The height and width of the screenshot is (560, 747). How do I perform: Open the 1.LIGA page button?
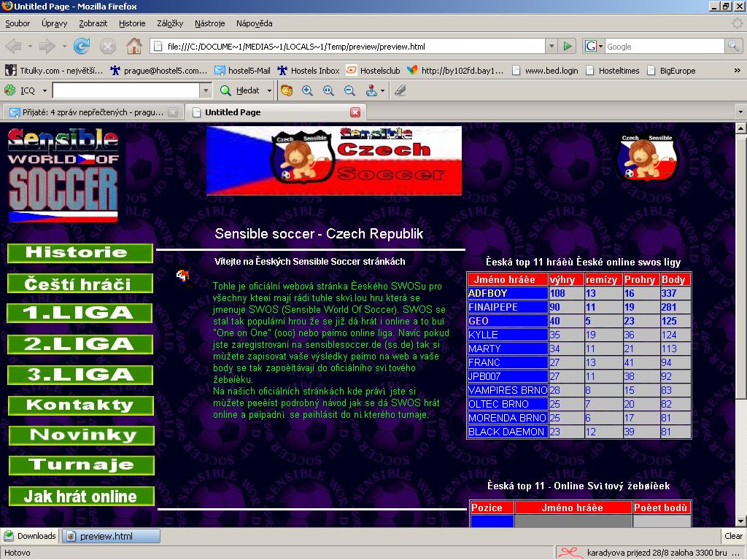pos(80,313)
